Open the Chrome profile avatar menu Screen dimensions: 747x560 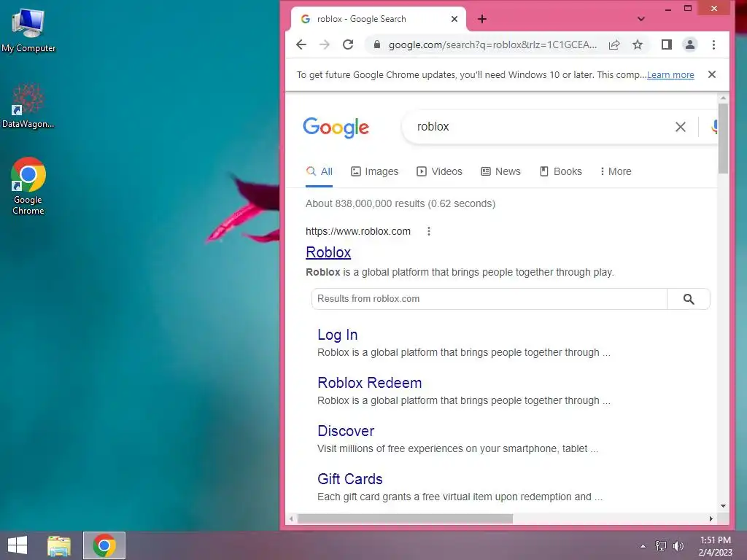click(x=689, y=44)
